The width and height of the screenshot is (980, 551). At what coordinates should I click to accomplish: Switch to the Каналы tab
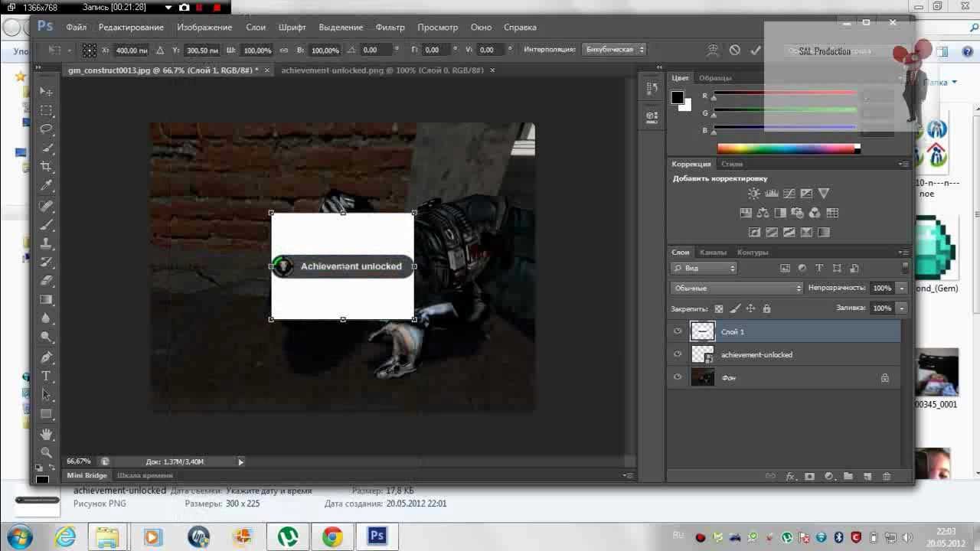pyautogui.click(x=713, y=252)
